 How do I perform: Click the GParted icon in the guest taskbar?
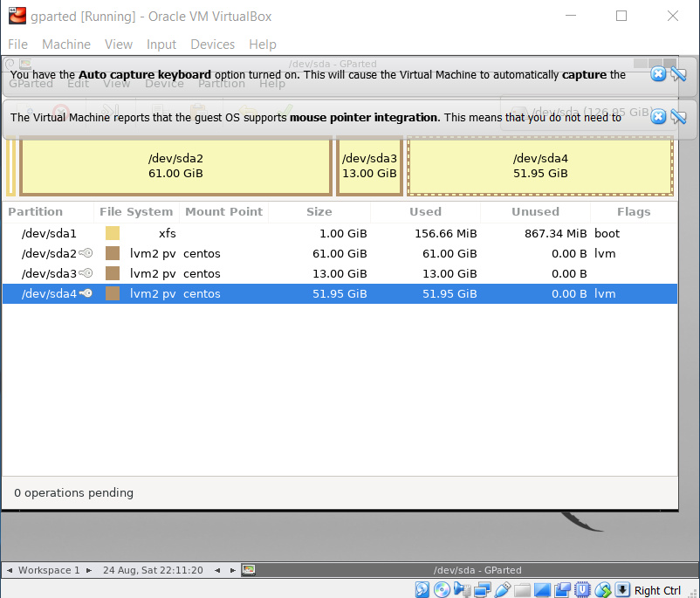click(248, 570)
